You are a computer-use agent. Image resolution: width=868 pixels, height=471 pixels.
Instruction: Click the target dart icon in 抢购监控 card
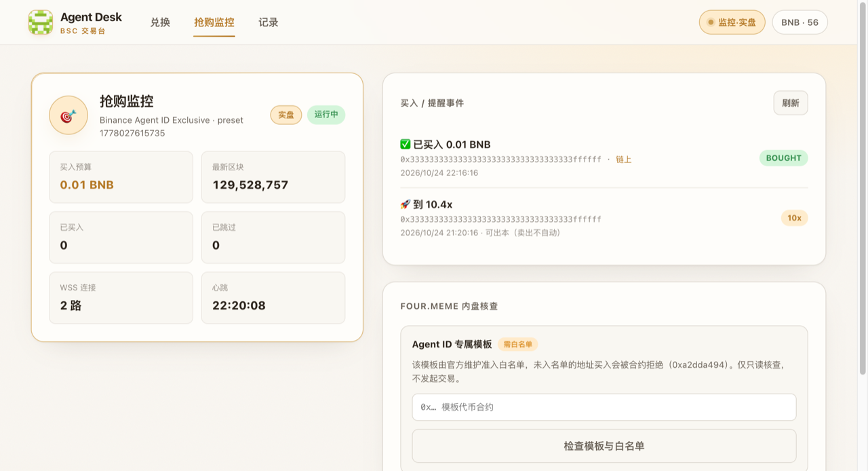tap(68, 115)
